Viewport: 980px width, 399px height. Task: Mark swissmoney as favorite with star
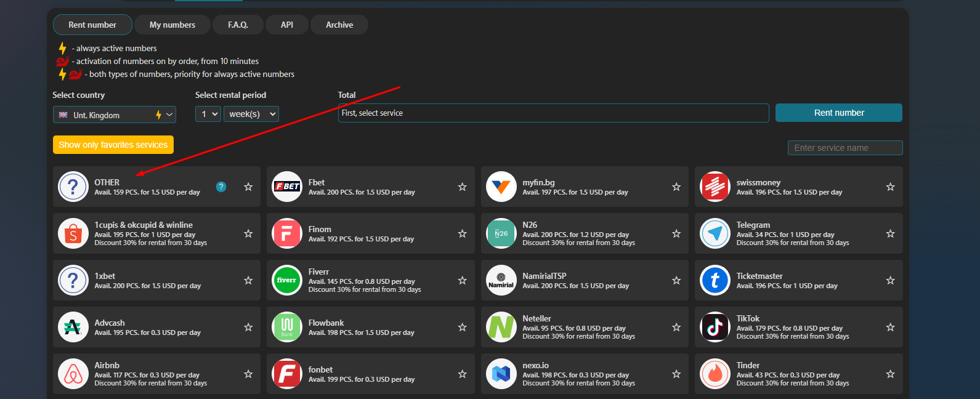[891, 187]
